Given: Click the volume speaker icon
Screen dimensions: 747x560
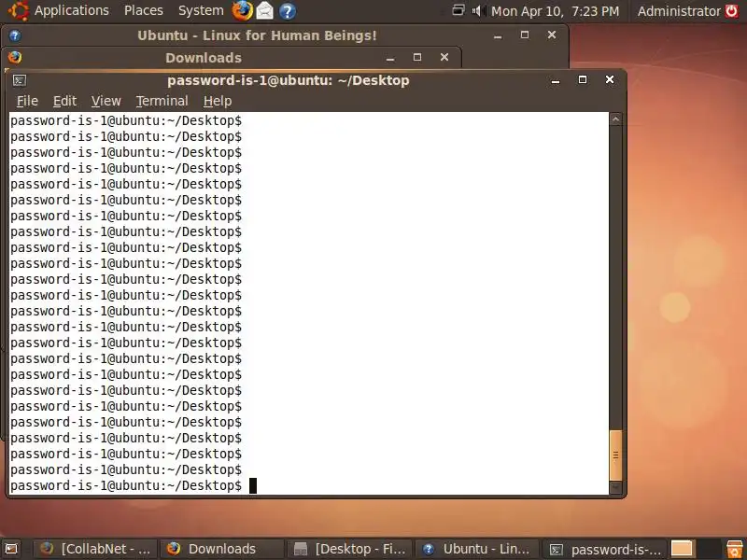Looking at the screenshot, I should click(x=478, y=10).
